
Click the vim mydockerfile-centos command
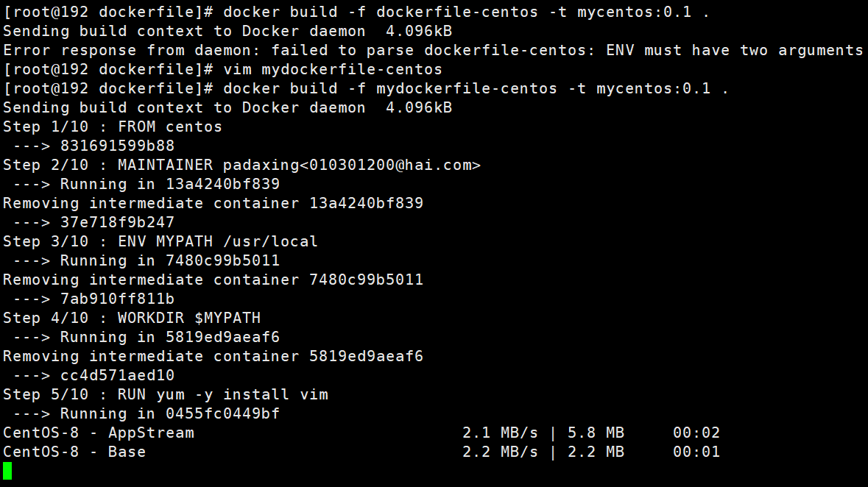click(333, 70)
